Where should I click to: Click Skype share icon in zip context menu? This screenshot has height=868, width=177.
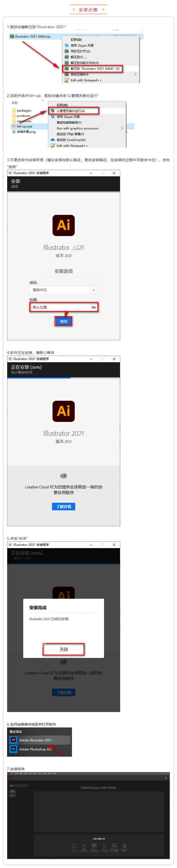coord(67,46)
